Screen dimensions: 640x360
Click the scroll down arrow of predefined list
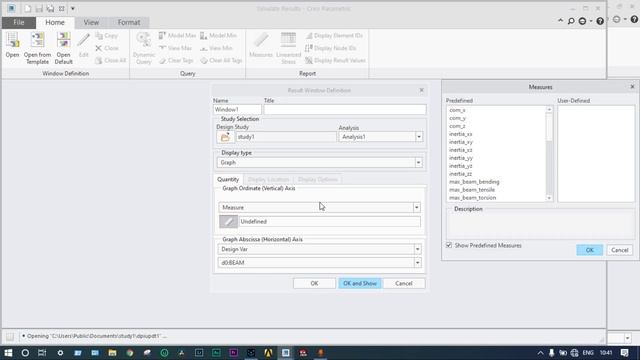pyautogui.click(x=549, y=198)
